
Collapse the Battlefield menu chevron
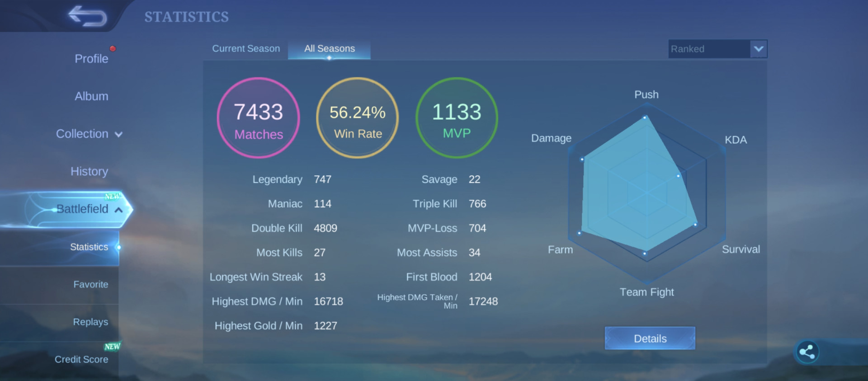(118, 210)
